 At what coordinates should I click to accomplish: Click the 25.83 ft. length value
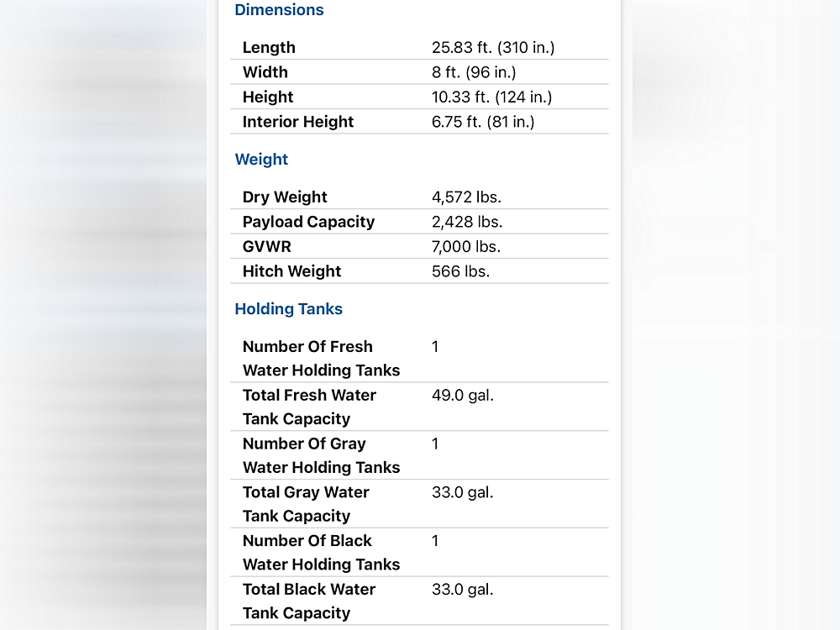tap(493, 48)
